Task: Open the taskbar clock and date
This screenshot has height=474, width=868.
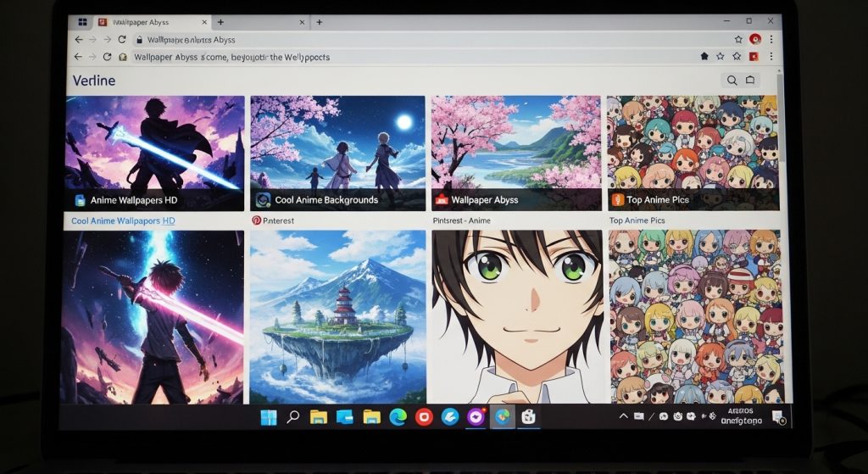Action: (x=741, y=416)
